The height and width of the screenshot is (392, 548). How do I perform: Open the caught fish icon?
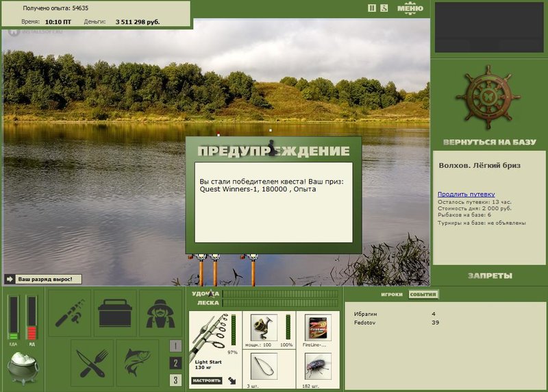pyautogui.click(x=138, y=363)
